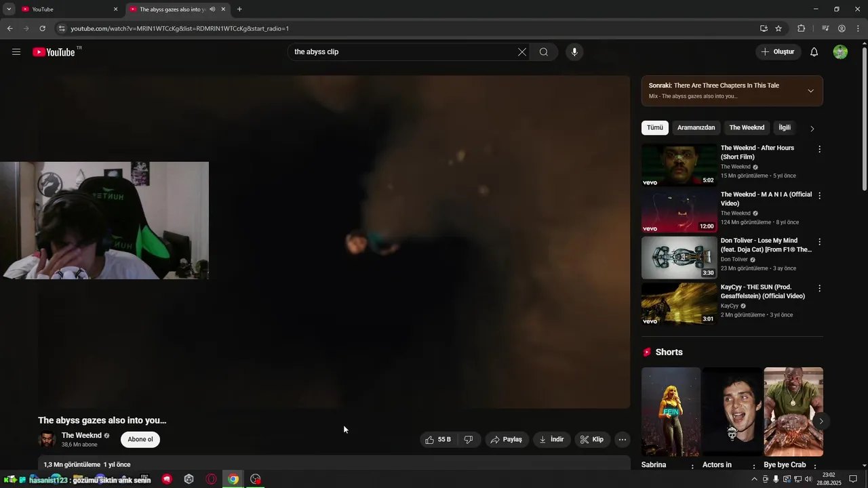Like the video (55 B)
The width and height of the screenshot is (868, 488).
437,440
